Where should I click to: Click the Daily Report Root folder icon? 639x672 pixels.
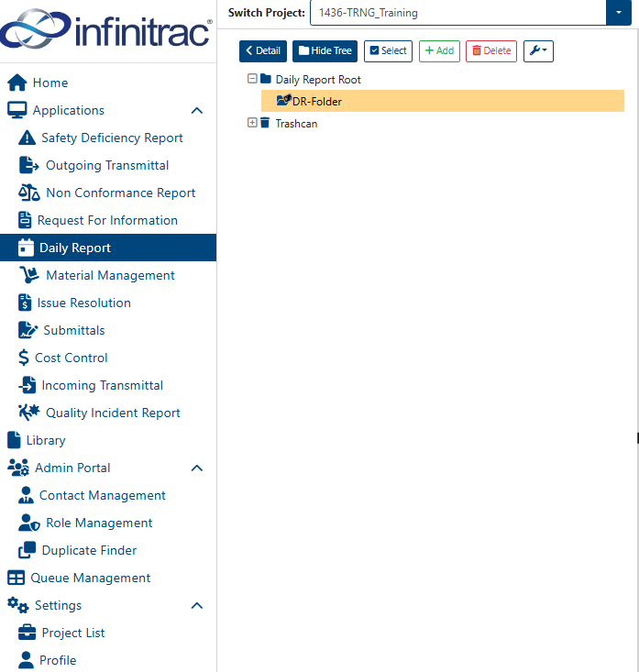266,79
